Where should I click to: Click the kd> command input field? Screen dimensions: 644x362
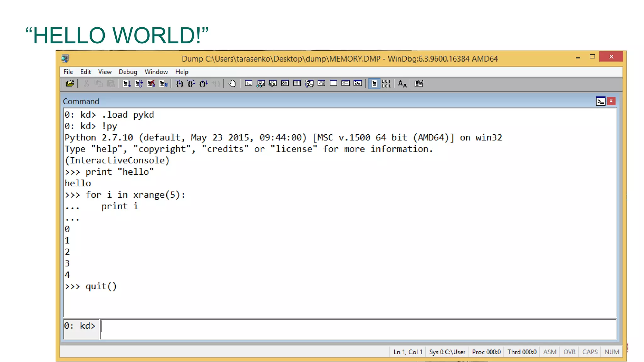(358, 328)
